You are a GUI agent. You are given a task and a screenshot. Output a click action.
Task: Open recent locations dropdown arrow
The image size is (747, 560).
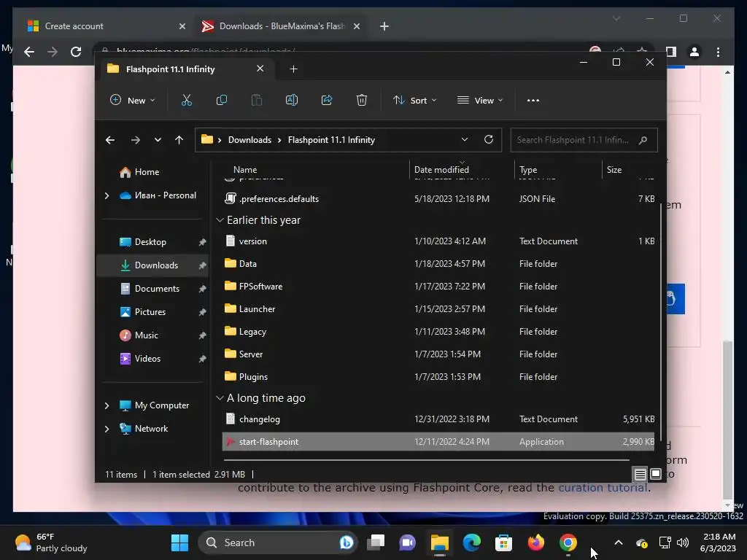click(x=158, y=140)
